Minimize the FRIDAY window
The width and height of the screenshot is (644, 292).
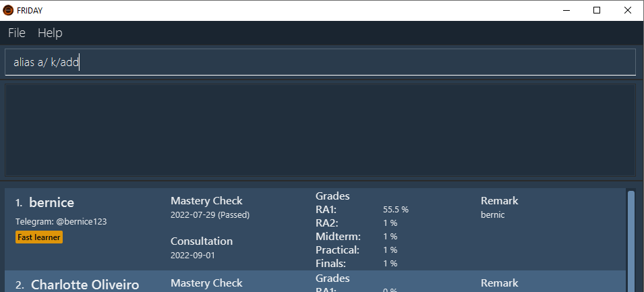point(566,11)
